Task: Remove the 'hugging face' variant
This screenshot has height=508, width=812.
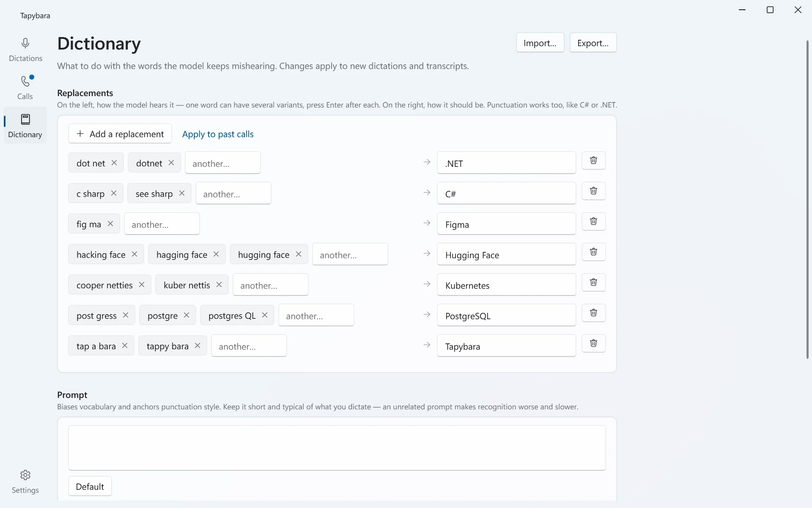Action: click(x=299, y=254)
